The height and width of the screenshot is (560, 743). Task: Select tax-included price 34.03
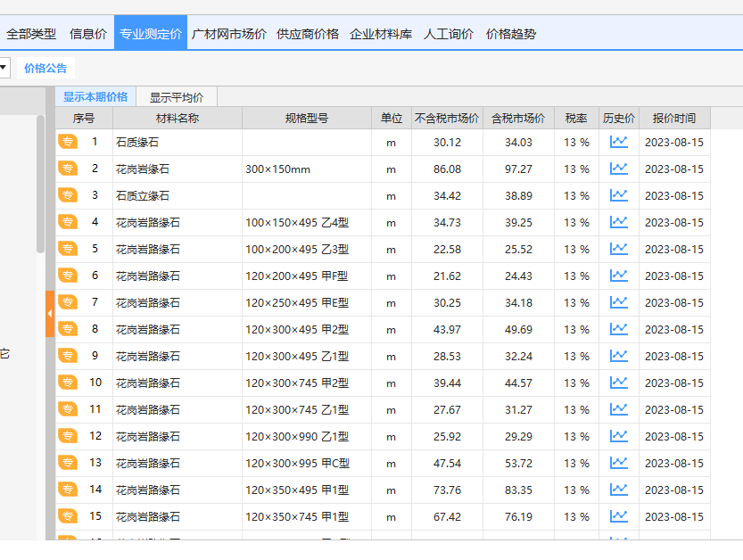(518, 142)
